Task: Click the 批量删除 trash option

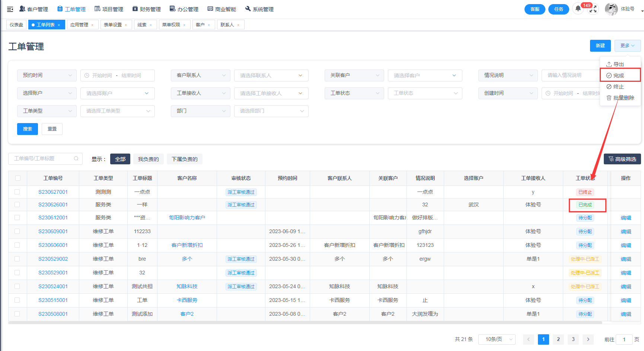Action: 620,98
